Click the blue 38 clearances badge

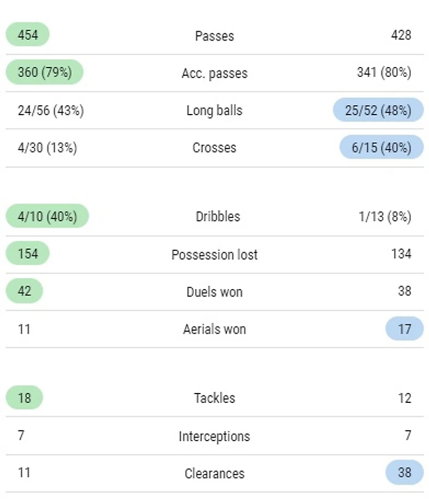404,473
